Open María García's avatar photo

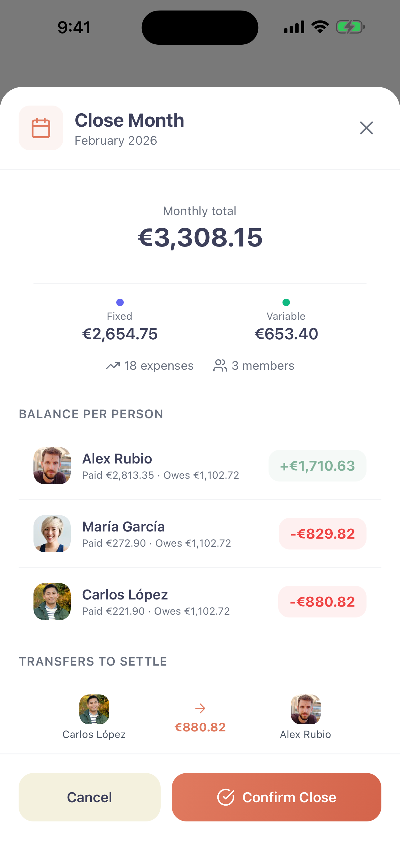tap(52, 533)
